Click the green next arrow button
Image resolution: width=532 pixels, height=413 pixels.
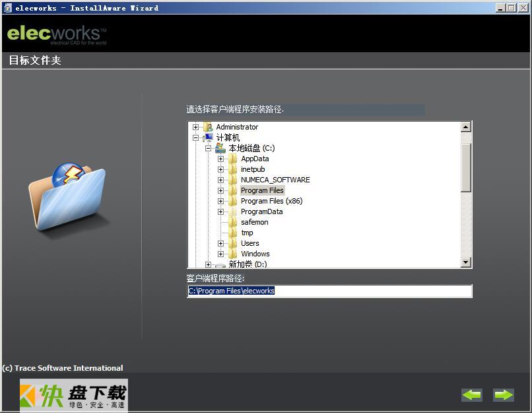[504, 394]
